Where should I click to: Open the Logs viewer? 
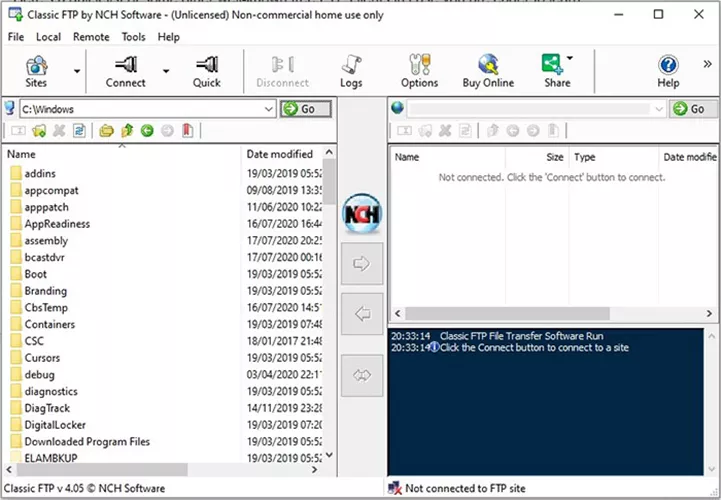point(351,71)
